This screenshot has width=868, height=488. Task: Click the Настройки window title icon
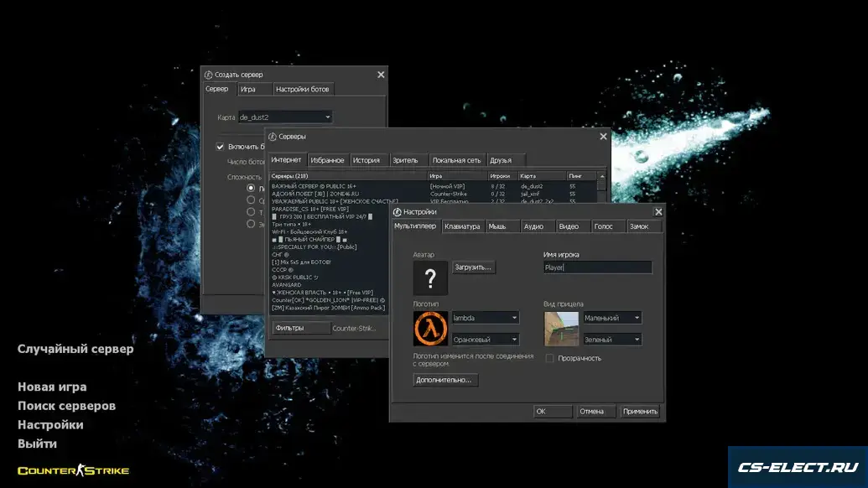397,212
